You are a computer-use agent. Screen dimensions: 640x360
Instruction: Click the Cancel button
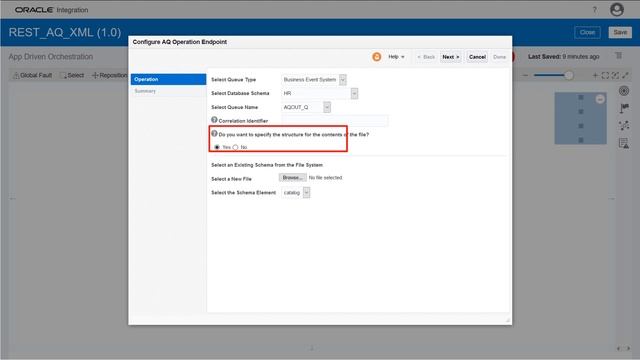(x=477, y=57)
